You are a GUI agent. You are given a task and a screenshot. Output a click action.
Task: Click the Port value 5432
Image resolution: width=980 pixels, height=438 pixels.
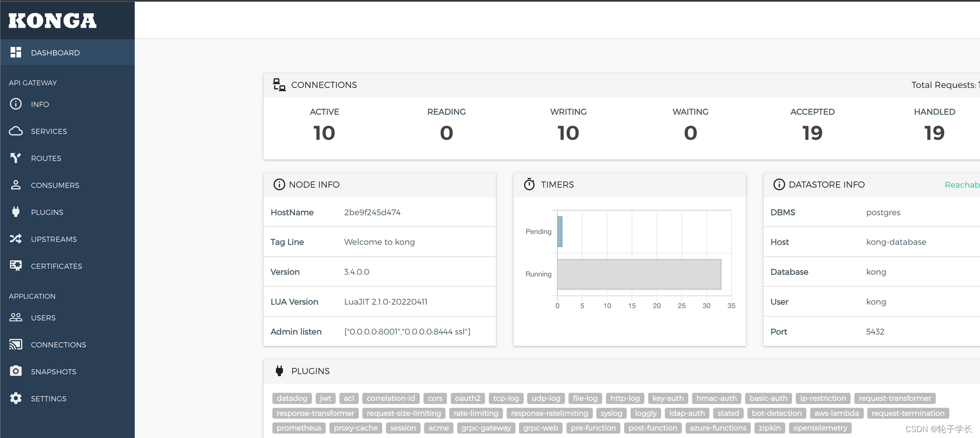875,332
